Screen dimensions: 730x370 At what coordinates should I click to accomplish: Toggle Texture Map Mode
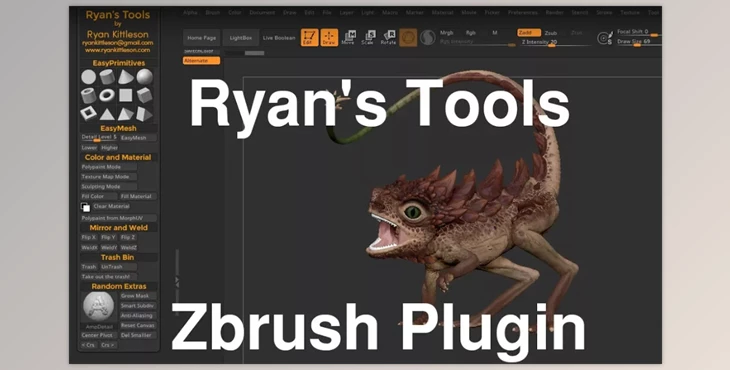pos(109,177)
